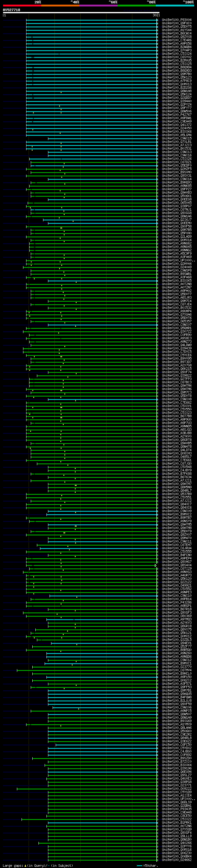Open hit UniRef100_P93004
197x868 pixels.
[176, 20]
